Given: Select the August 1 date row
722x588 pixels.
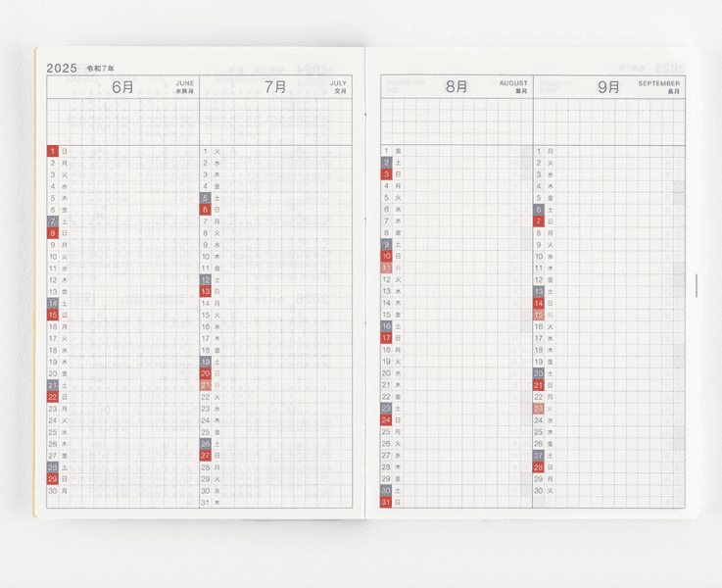Looking at the screenshot, I should coord(457,151).
